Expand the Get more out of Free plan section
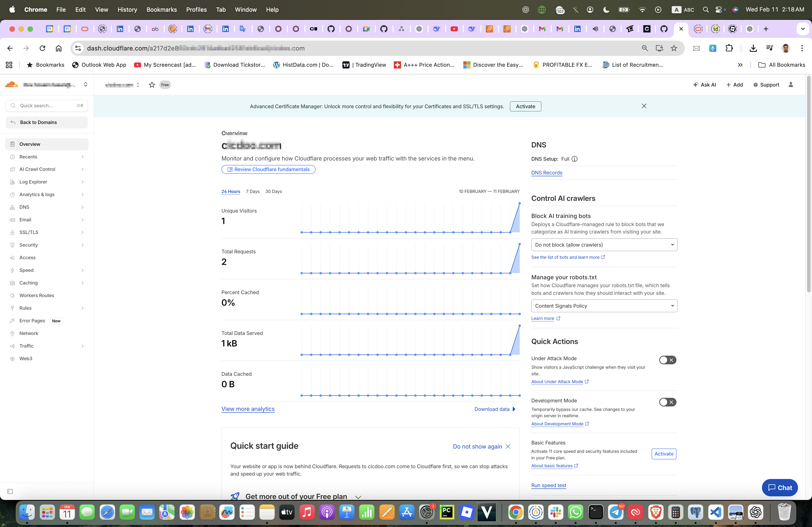The height and width of the screenshot is (527, 812). point(358,497)
